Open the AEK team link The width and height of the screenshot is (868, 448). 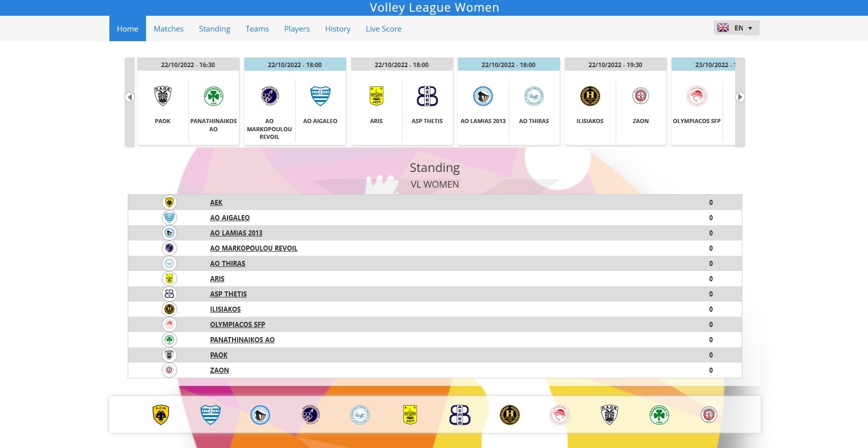tap(216, 202)
